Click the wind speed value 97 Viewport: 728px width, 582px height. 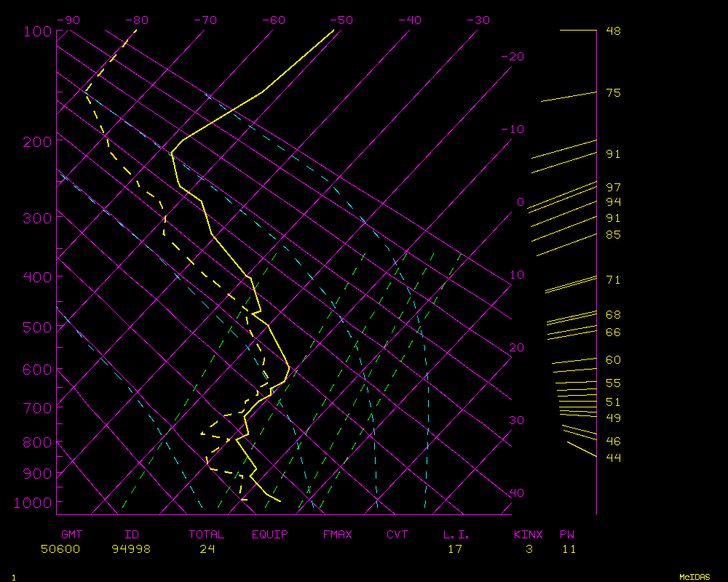(613, 188)
